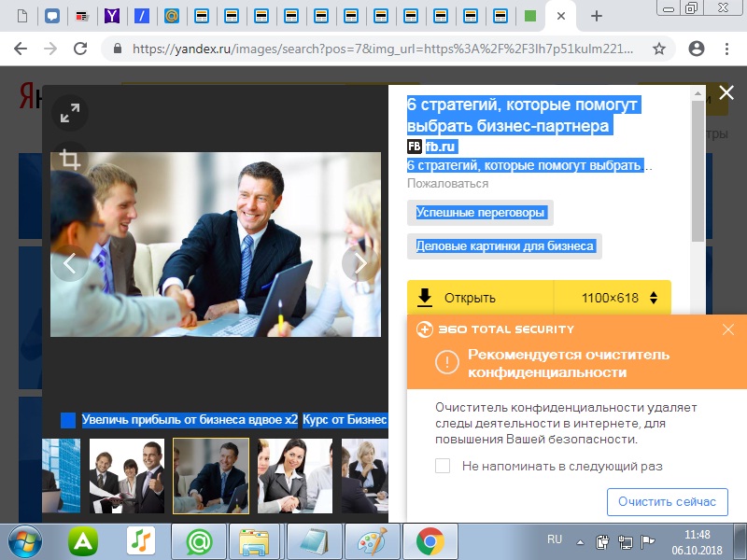Image resolution: width=747 pixels, height=560 pixels.
Task: Open thumbnail of three business people thumbs up
Action: click(127, 476)
